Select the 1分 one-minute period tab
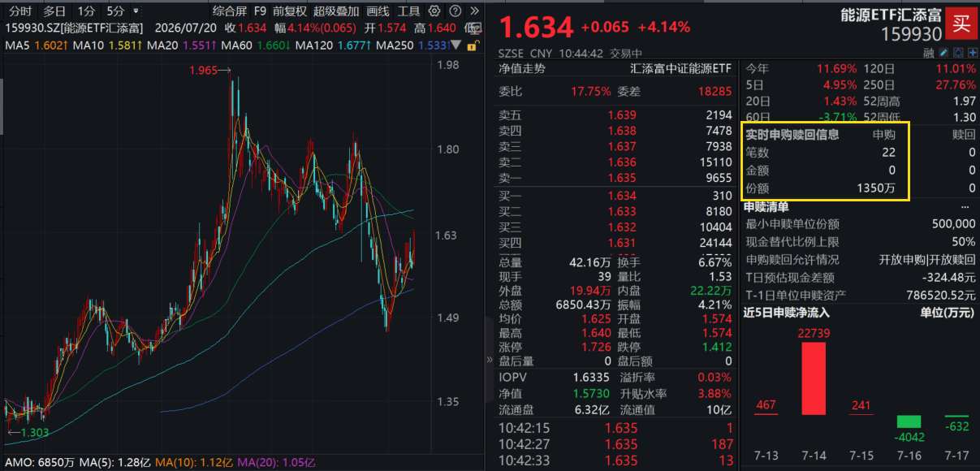Screen dimensions: 980x471 [85, 11]
